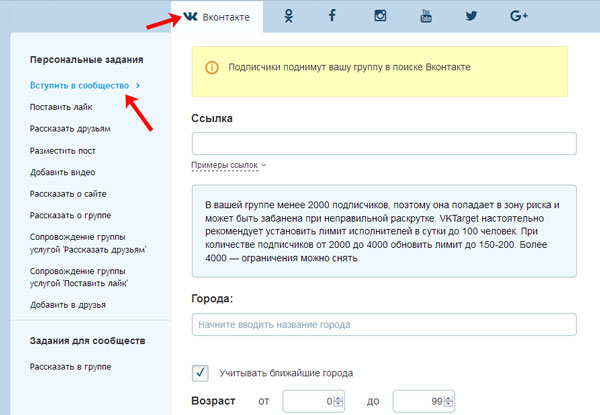Switch to YouTube network icon
This screenshot has height=415, width=600.
(426, 16)
